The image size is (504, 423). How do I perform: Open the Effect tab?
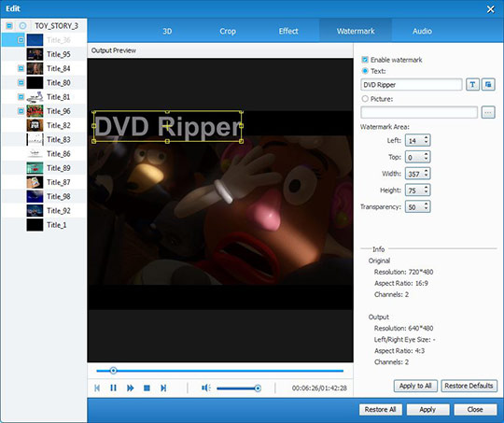pos(288,31)
